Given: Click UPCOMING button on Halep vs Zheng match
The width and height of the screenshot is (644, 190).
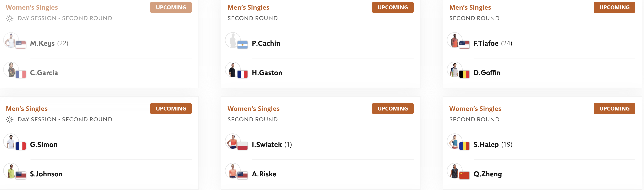Looking at the screenshot, I should point(615,109).
